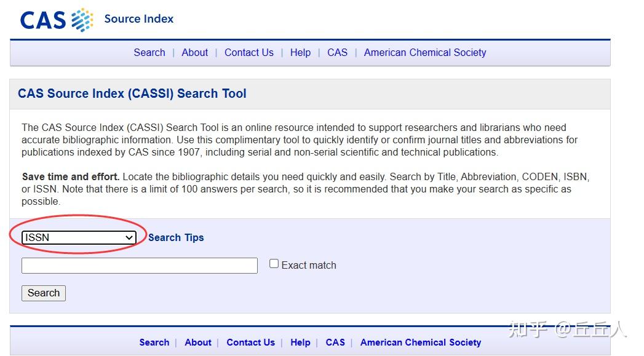The image size is (644, 356).
Task: Open Search in the footer navigation
Action: [154, 342]
